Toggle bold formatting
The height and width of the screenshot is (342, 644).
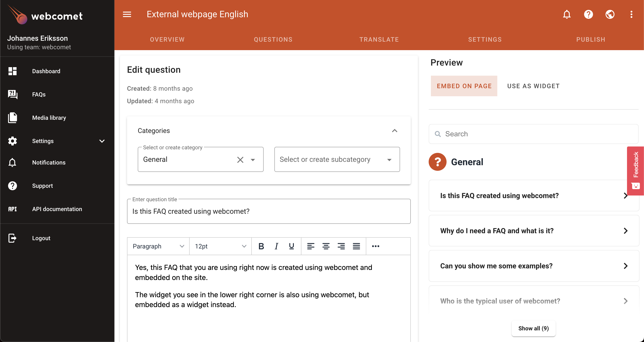261,246
